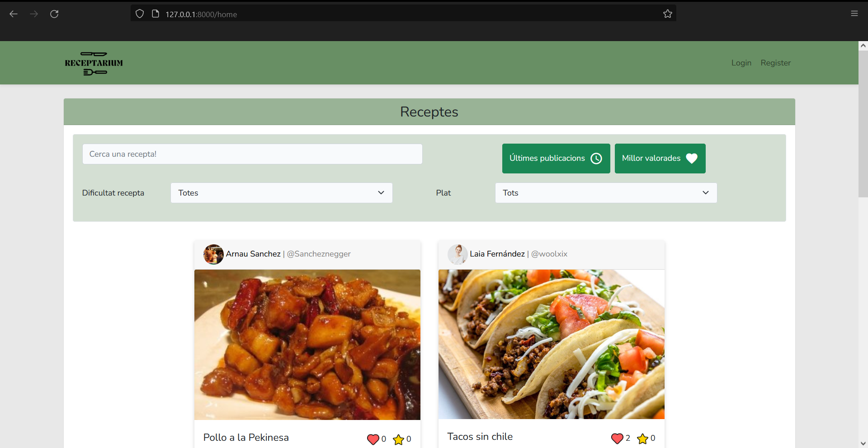Go back with browser back arrow

[14, 14]
